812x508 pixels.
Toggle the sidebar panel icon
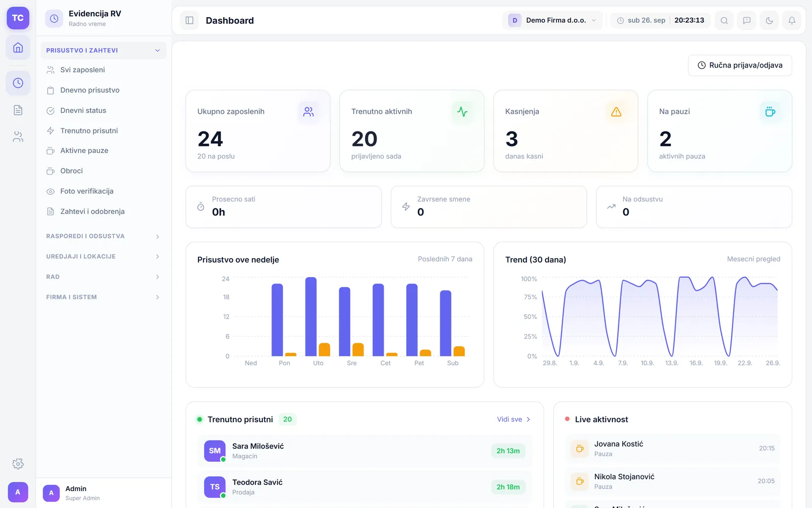(x=189, y=20)
